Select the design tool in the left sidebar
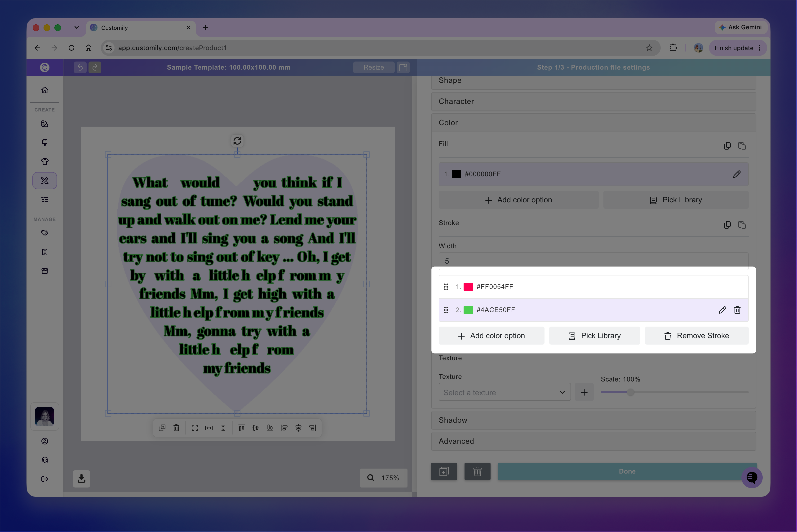 coord(45,181)
